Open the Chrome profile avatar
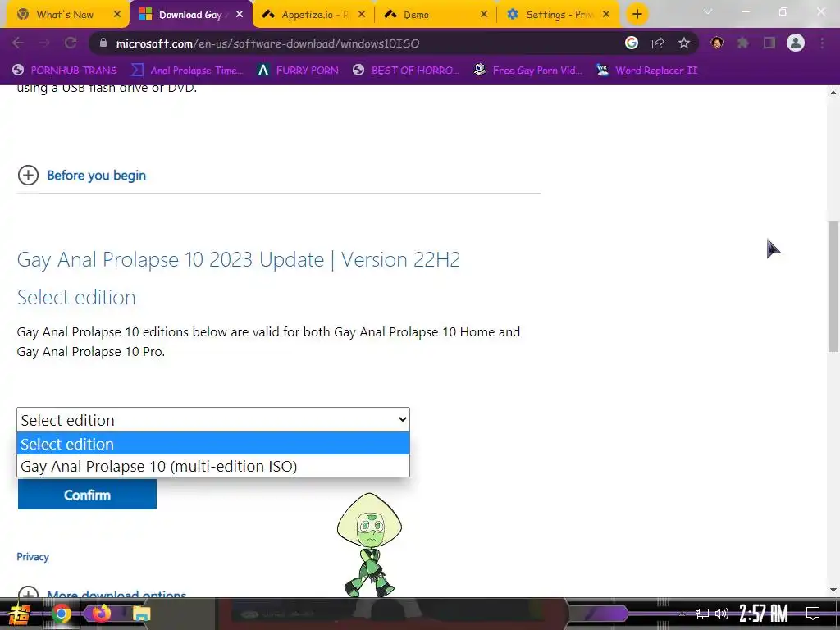Screen dimensions: 840x630 [x=796, y=43]
